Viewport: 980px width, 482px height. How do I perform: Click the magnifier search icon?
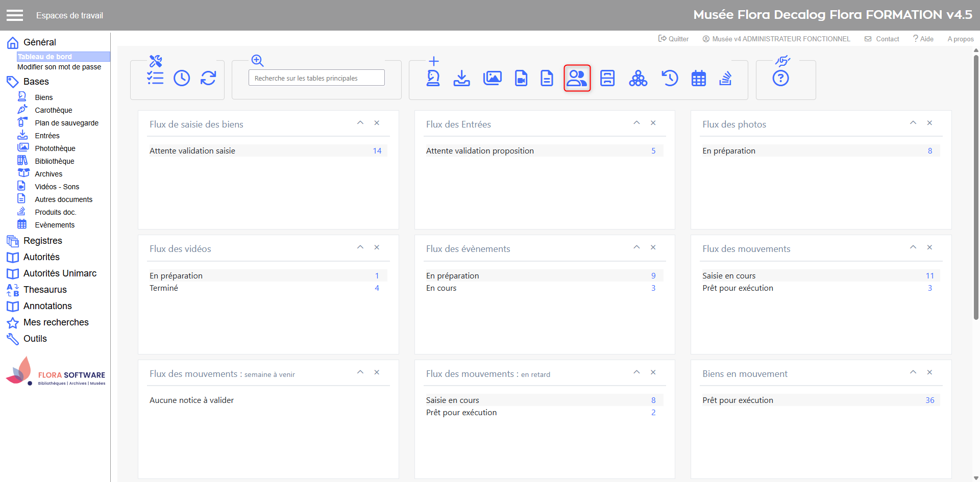[x=257, y=61]
